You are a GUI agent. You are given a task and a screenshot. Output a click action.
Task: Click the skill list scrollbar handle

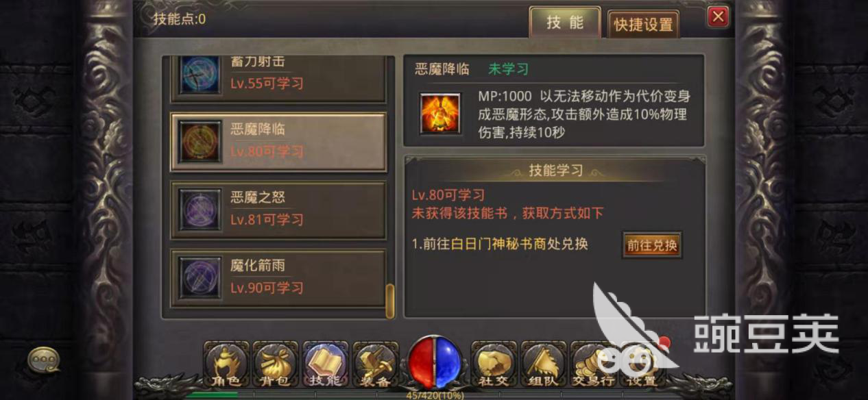[x=390, y=301]
